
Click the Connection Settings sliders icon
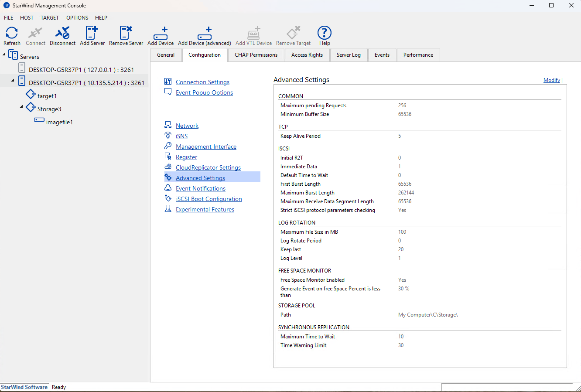[168, 82]
